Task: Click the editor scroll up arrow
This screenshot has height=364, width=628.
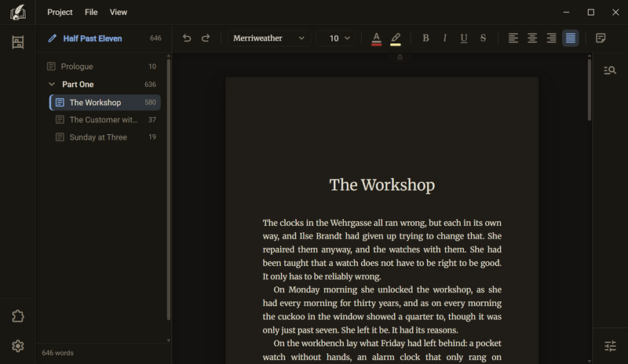Action: pos(590,56)
